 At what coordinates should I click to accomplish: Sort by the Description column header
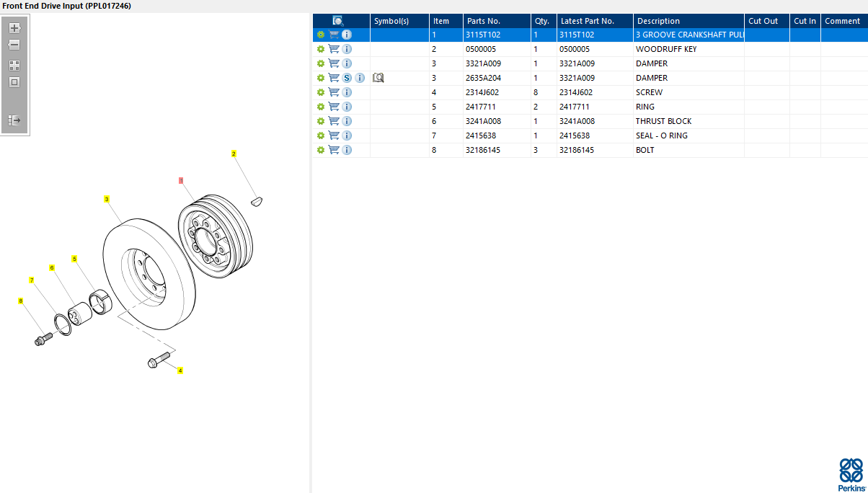[x=689, y=21]
